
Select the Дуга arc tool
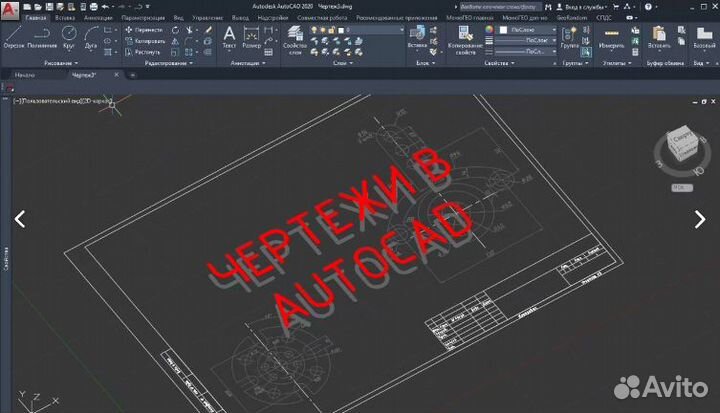tap(91, 37)
